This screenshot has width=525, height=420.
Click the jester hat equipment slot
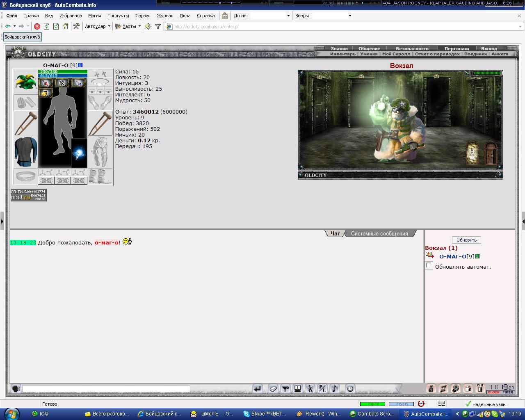click(25, 81)
